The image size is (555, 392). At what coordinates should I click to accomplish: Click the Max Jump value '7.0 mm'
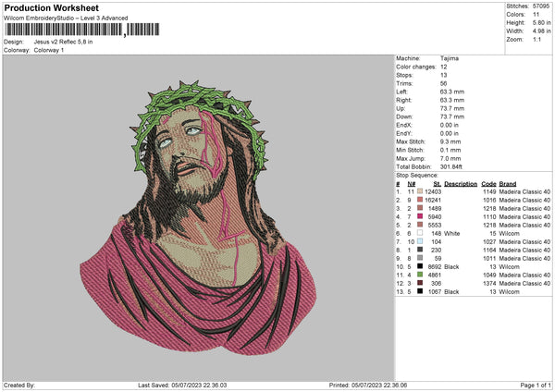click(450, 158)
